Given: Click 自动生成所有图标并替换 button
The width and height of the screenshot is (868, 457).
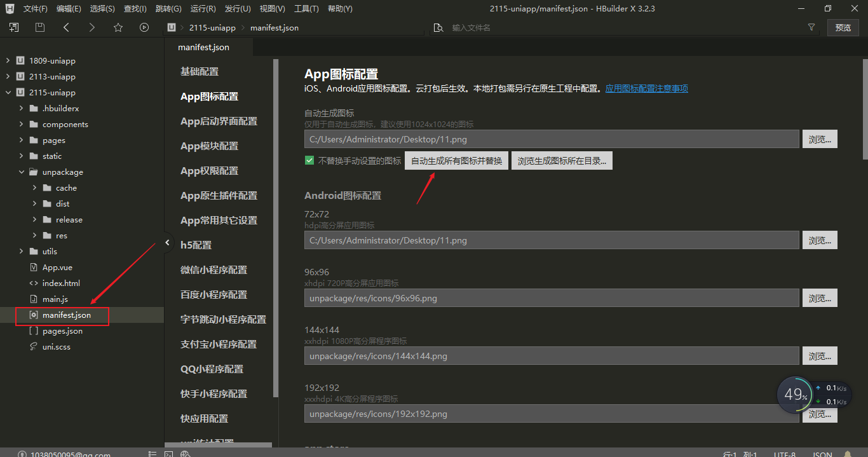Looking at the screenshot, I should [x=457, y=161].
